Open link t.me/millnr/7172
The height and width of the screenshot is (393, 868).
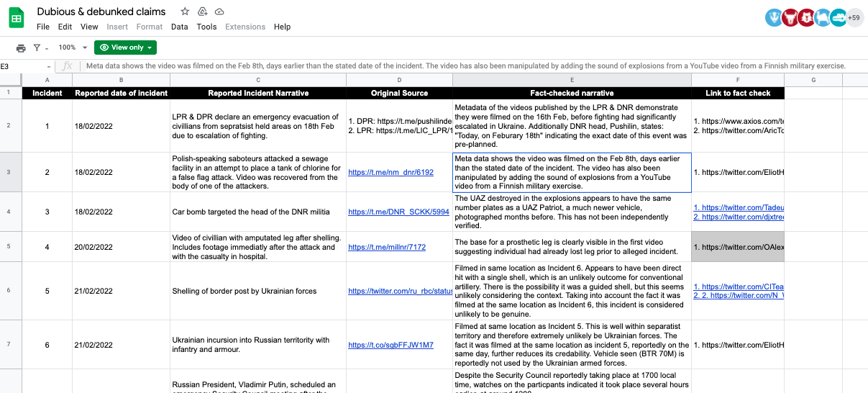click(387, 247)
